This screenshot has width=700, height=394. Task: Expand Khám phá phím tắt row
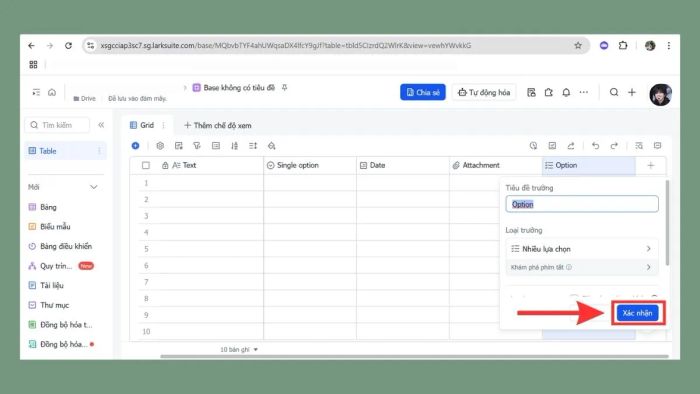(581, 267)
